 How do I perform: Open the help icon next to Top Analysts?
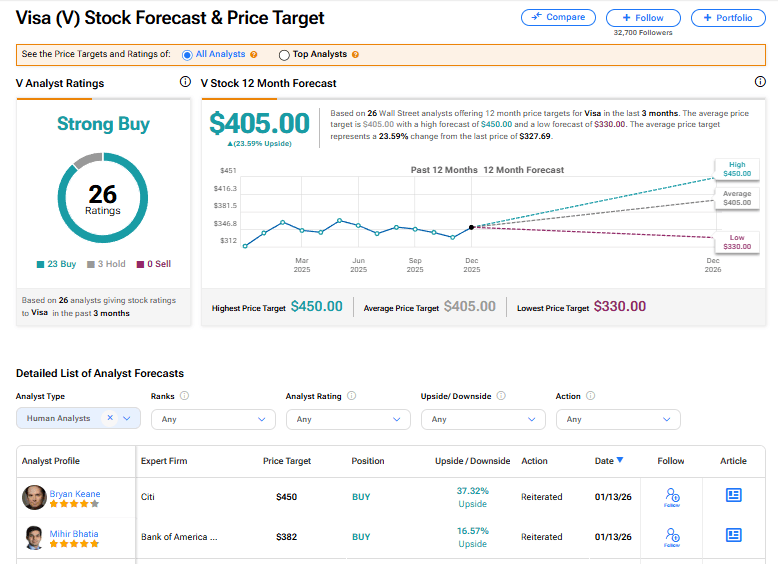pyautogui.click(x=355, y=55)
